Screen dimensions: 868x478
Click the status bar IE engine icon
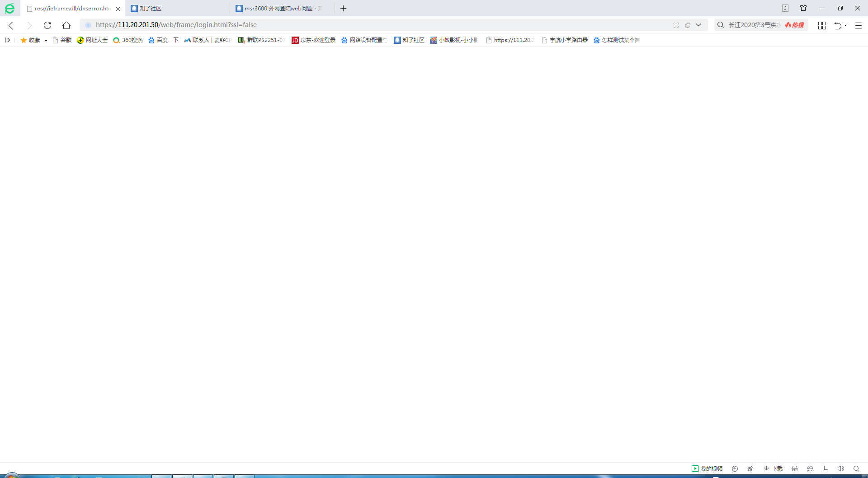click(x=810, y=469)
